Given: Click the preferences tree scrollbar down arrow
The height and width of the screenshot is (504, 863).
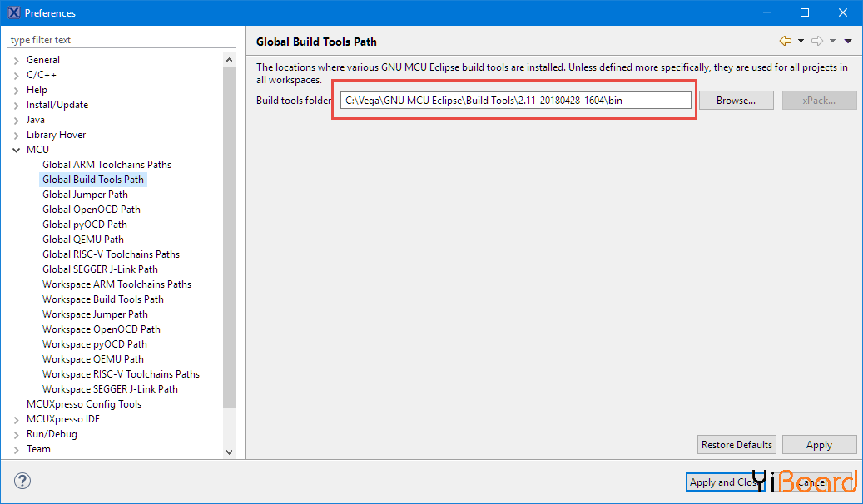Looking at the screenshot, I should (230, 452).
